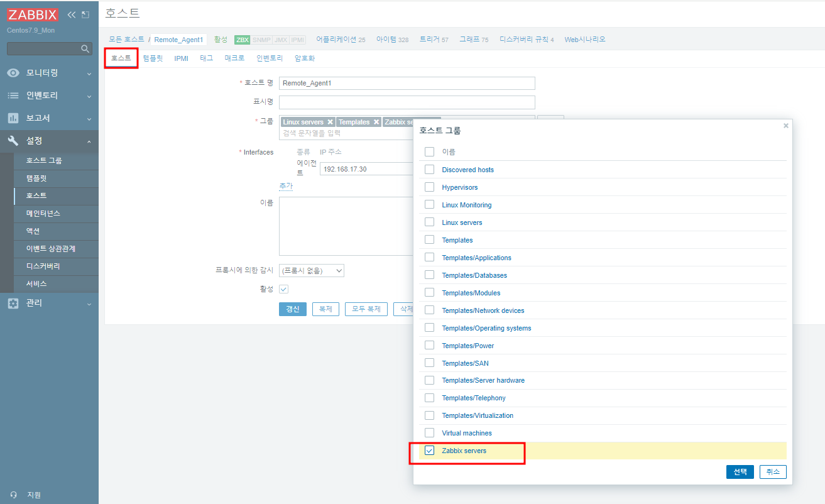Open the Web시나리오 link
This screenshot has width=825, height=504.
pos(585,40)
